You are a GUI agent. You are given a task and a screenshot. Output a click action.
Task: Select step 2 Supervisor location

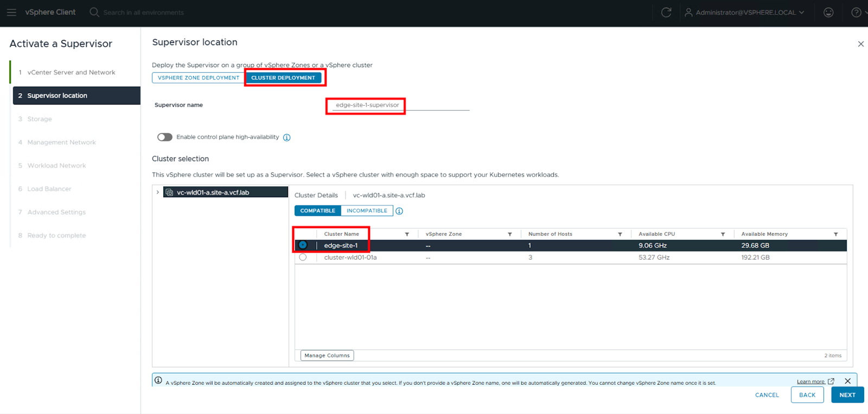pyautogui.click(x=76, y=95)
